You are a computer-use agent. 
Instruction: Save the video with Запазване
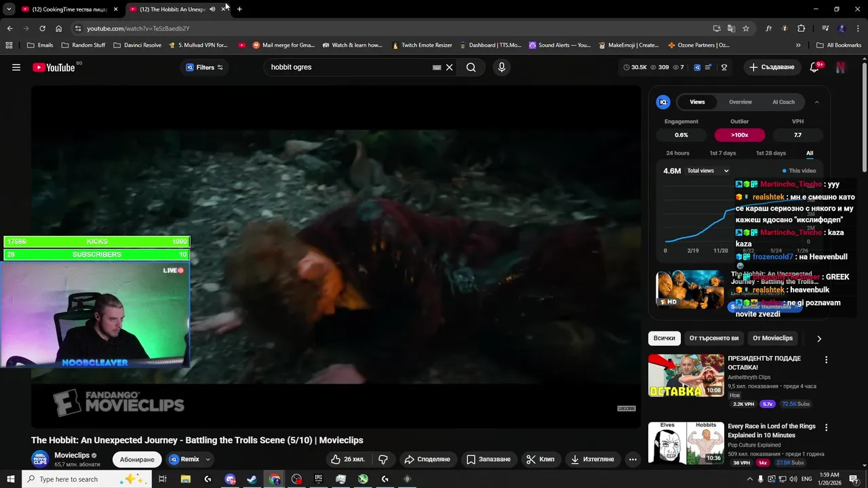[x=488, y=459]
